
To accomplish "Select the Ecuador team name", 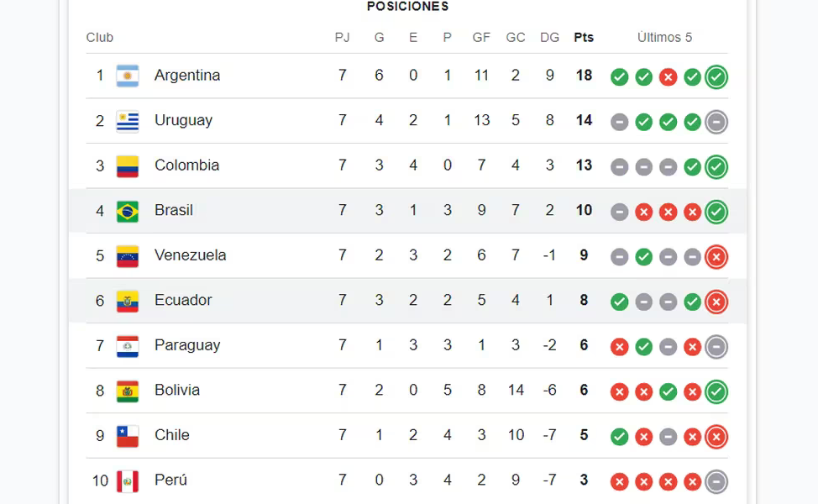I will [x=183, y=300].
